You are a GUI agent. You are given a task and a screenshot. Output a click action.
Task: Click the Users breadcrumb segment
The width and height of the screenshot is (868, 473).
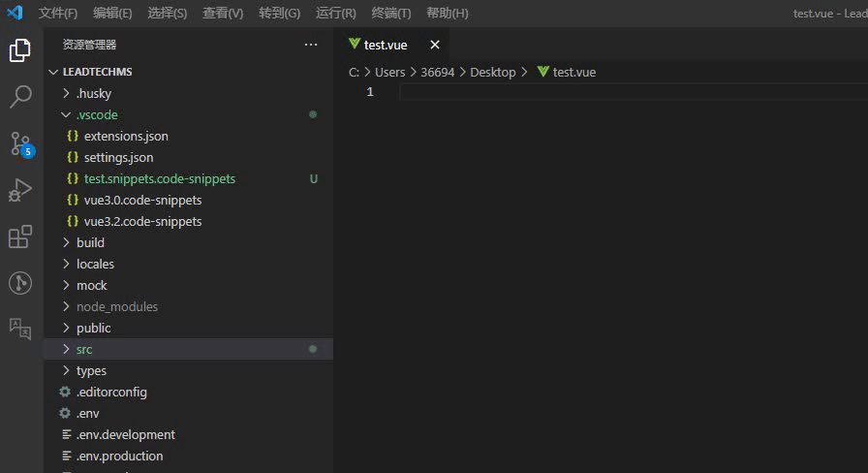pos(389,72)
